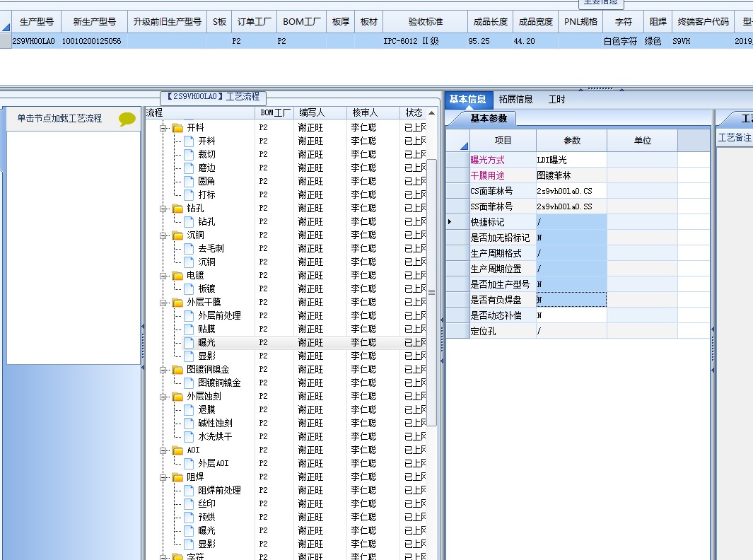The height and width of the screenshot is (560, 753).
Task: Click the yellow speech bubble icon
Action: (127, 119)
